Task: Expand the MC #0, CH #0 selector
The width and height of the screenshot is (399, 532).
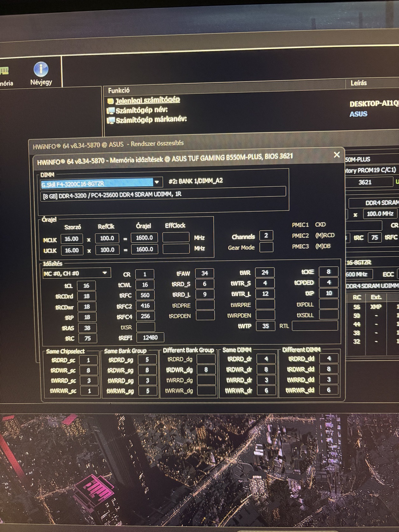Action: 76,273
